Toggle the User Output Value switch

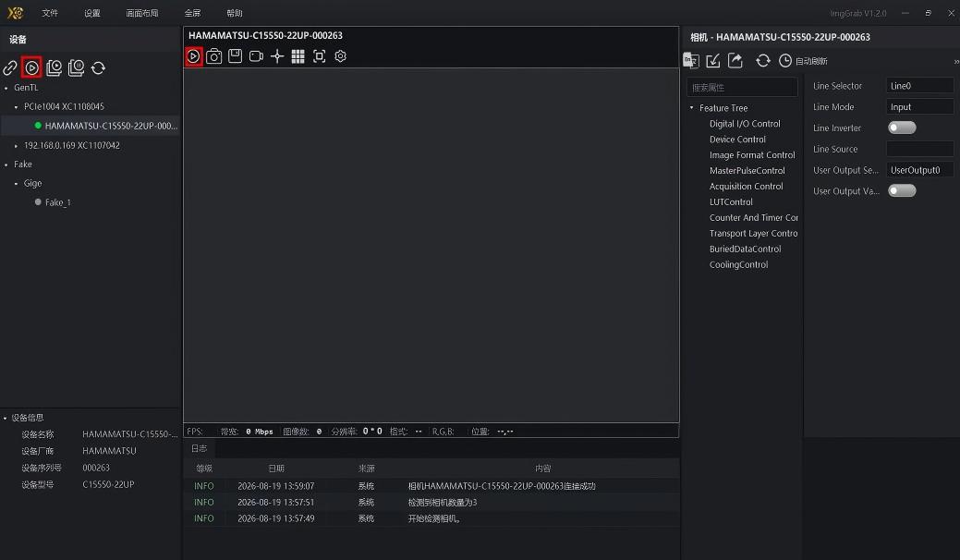pos(902,191)
